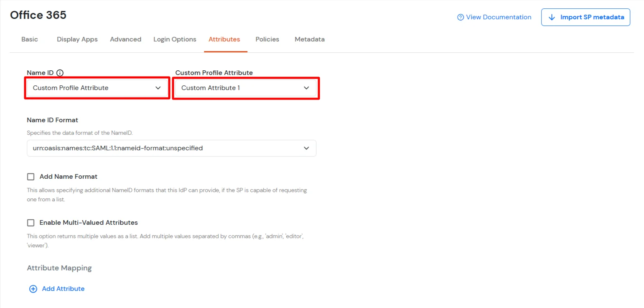Select the Attributes tab indicator
644x308 pixels.
(x=224, y=39)
